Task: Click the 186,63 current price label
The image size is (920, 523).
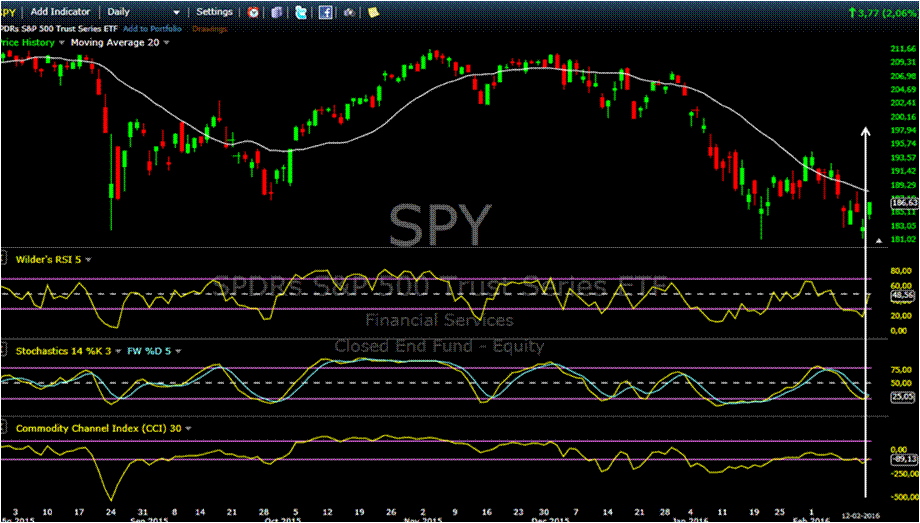Action: tap(904, 203)
